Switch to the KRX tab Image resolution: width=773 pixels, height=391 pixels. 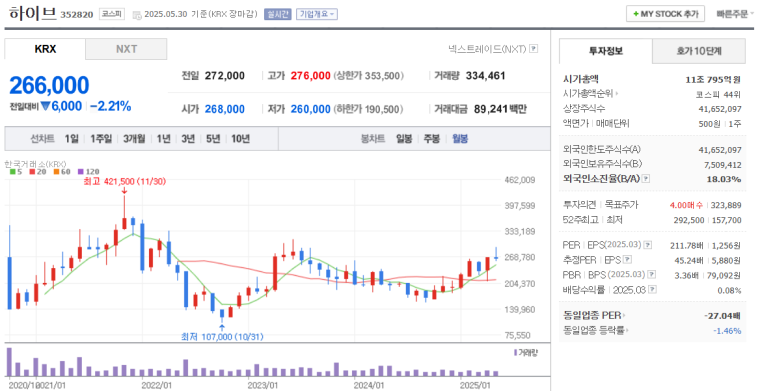45,49
